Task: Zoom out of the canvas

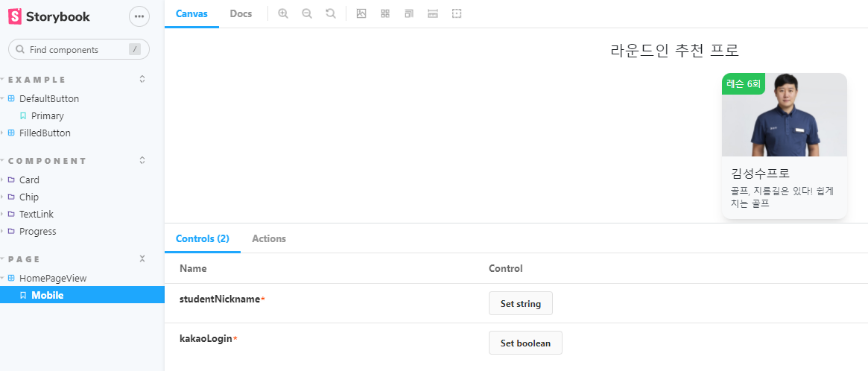Action: 307,14
